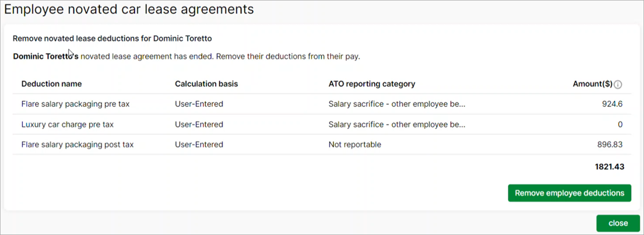Click the ATO reporting category column header
Screen dimensions: 644x235
[x=371, y=84]
